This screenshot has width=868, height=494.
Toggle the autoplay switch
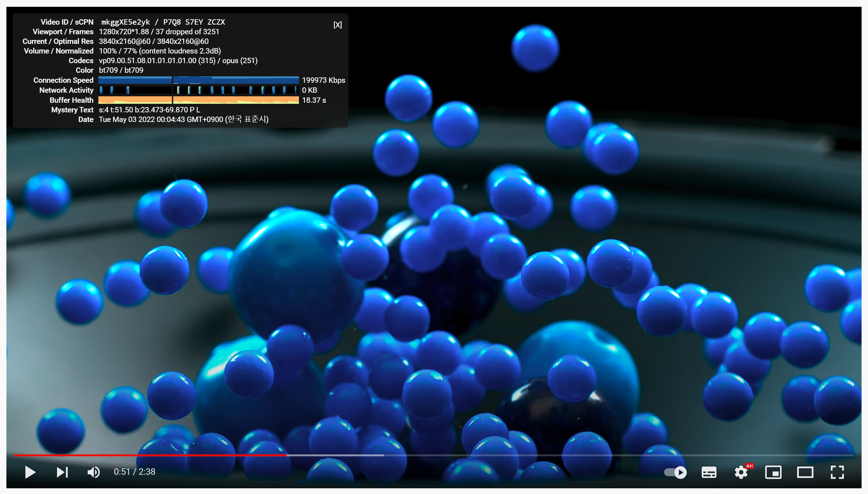[x=675, y=472]
